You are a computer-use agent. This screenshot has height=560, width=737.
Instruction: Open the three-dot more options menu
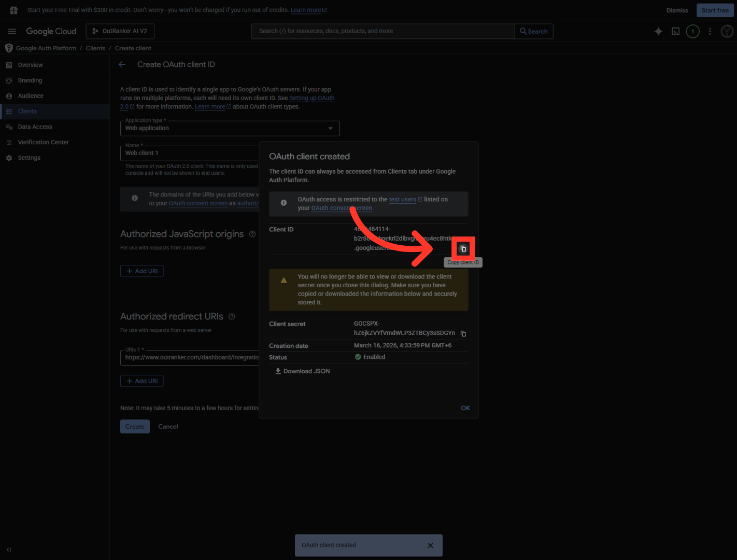click(710, 31)
